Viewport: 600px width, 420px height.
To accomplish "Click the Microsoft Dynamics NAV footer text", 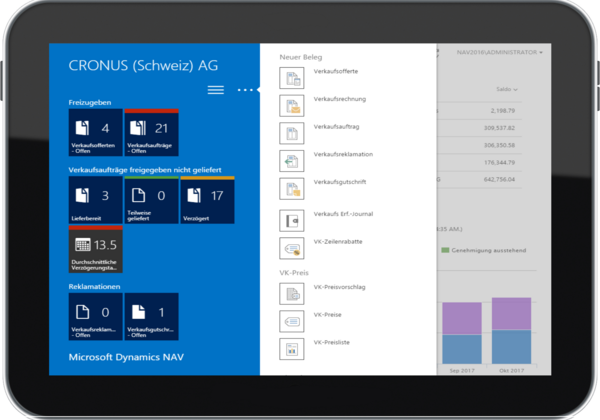I will (126, 357).
